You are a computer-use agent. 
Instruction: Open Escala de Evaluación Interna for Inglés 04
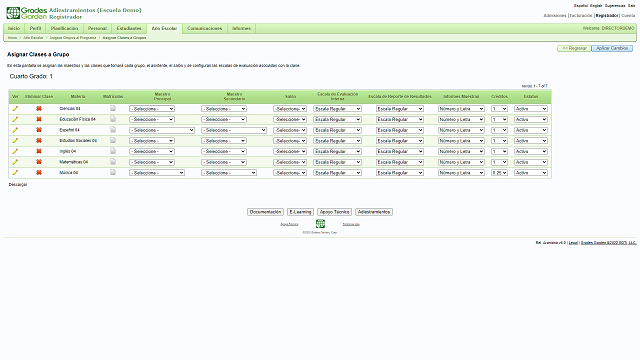pyautogui.click(x=338, y=151)
